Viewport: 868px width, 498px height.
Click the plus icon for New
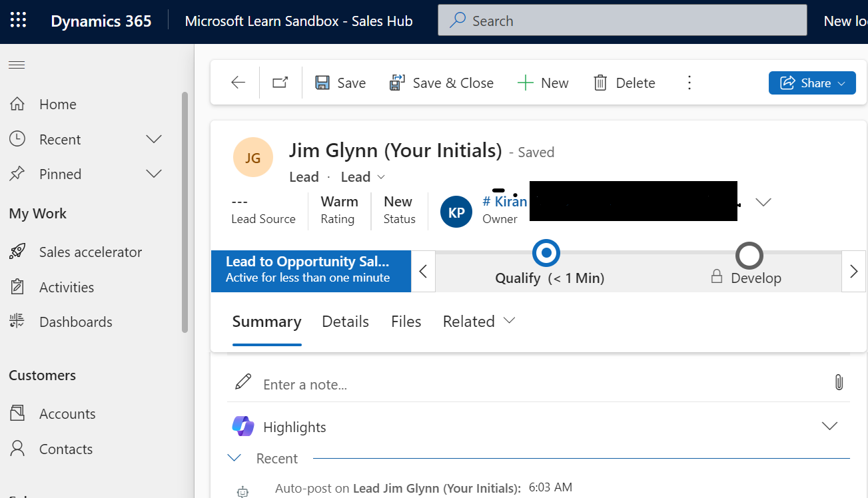526,83
